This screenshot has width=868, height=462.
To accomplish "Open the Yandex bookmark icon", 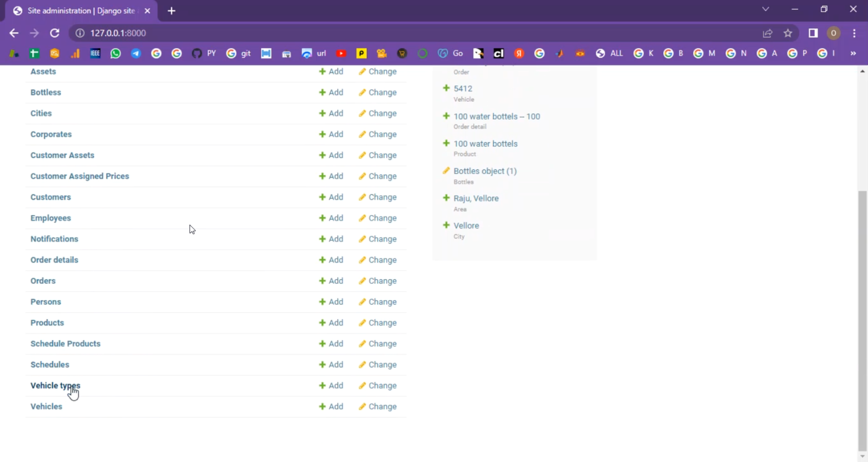I will (x=519, y=53).
